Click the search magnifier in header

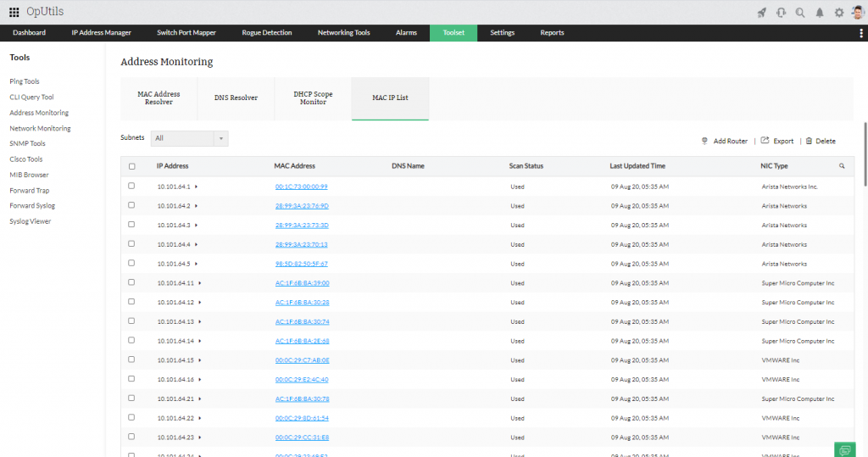800,12
